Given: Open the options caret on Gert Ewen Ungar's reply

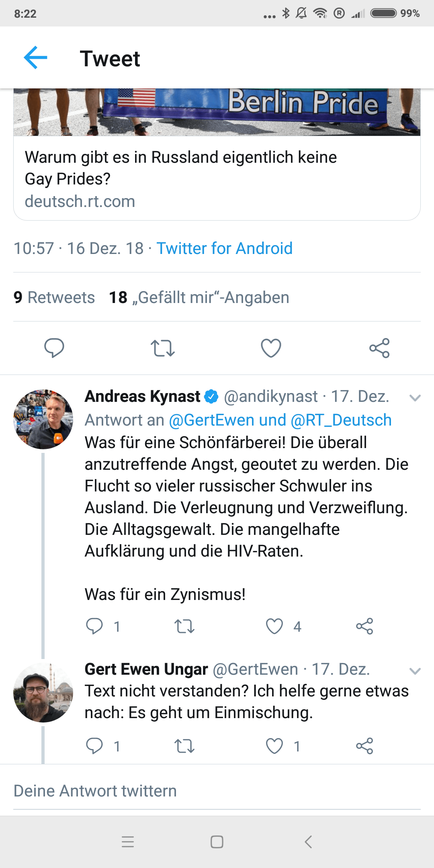Looking at the screenshot, I should (415, 670).
